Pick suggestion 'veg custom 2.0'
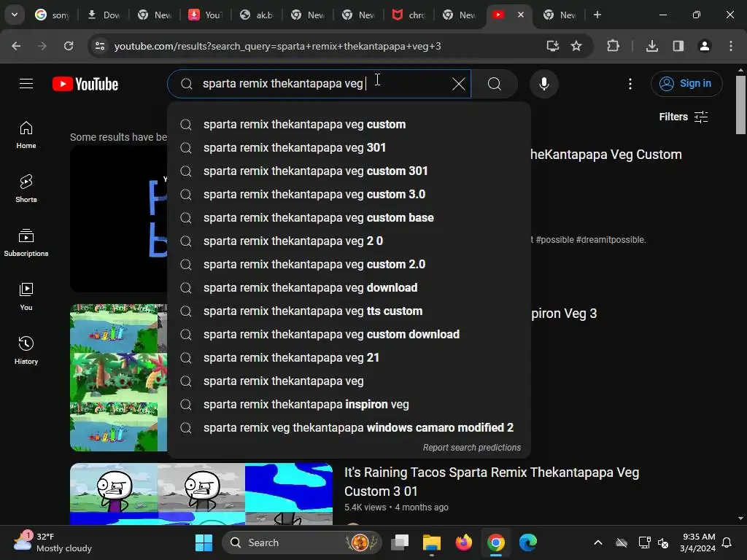This screenshot has height=560, width=747. 349,264
